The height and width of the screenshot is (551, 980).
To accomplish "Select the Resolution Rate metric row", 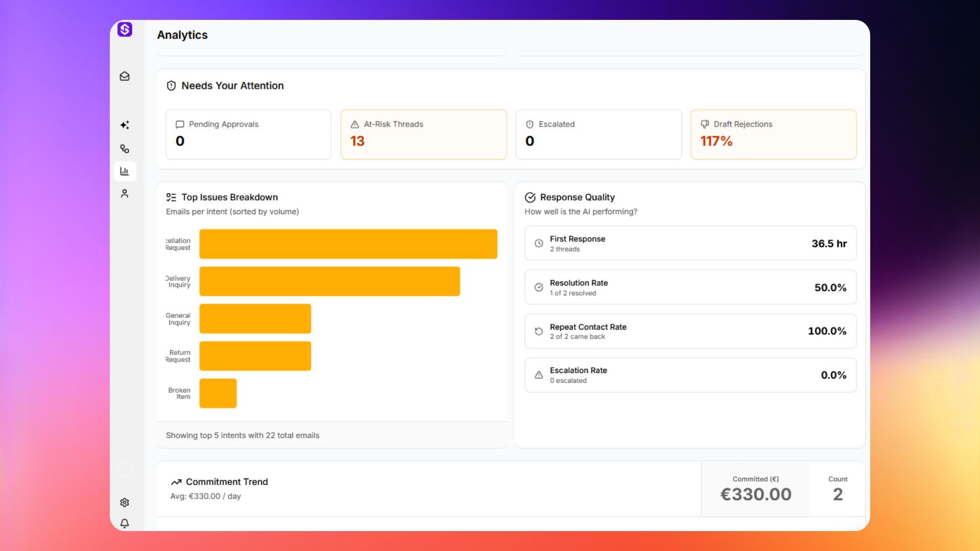I will click(691, 287).
